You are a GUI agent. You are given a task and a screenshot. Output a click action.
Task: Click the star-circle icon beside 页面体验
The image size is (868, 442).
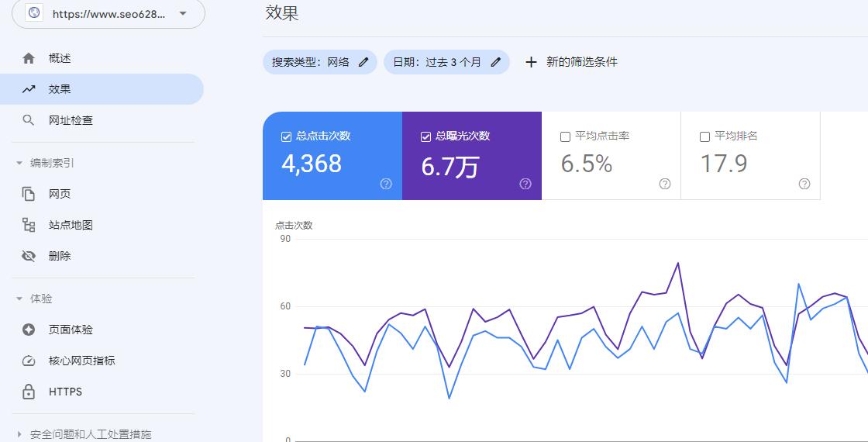pyautogui.click(x=29, y=330)
